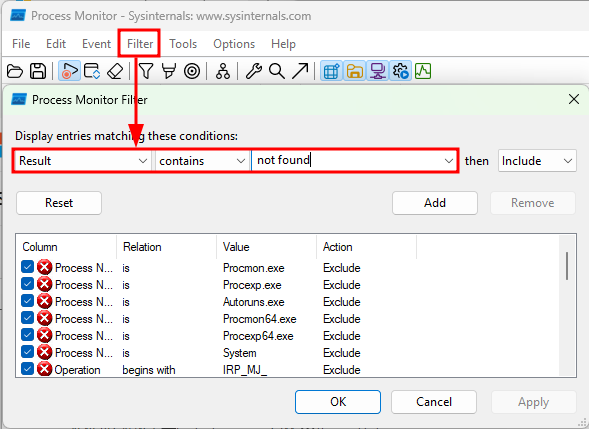Image resolution: width=589 pixels, height=429 pixels.
Task: Open the Filter funnel toolbar icon
Action: (146, 71)
